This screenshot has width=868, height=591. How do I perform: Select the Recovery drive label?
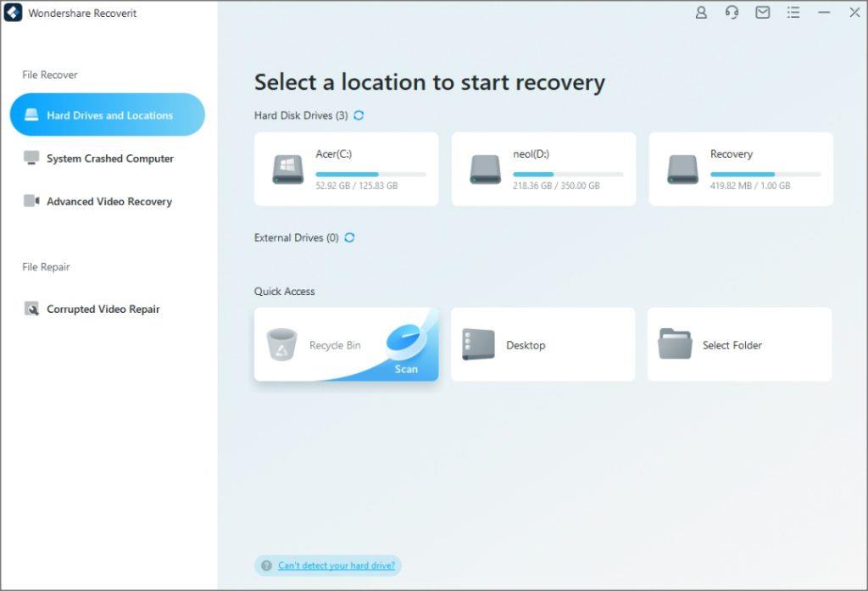click(x=732, y=154)
